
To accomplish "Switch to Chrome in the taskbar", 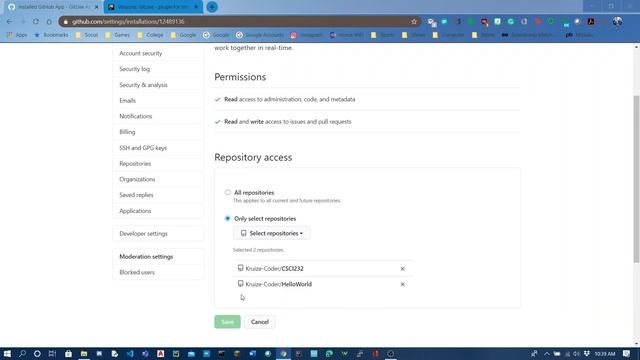I will tap(283, 353).
